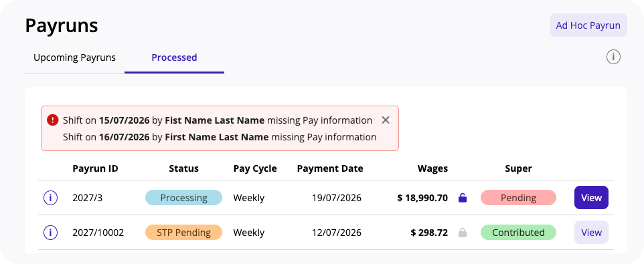Click payment date 19/07/2026
This screenshot has height=264, width=644.
336,198
